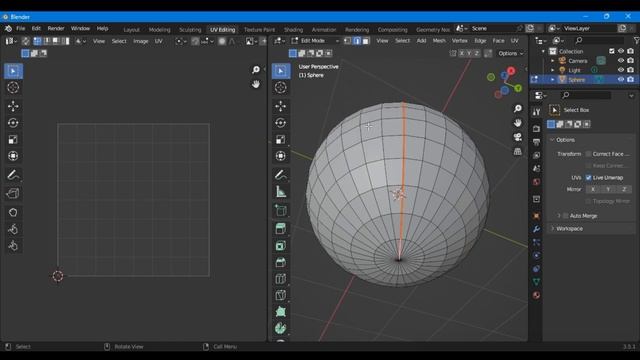The height and width of the screenshot is (360, 640).
Task: Expand the Workspace panel
Action: [x=552, y=229]
